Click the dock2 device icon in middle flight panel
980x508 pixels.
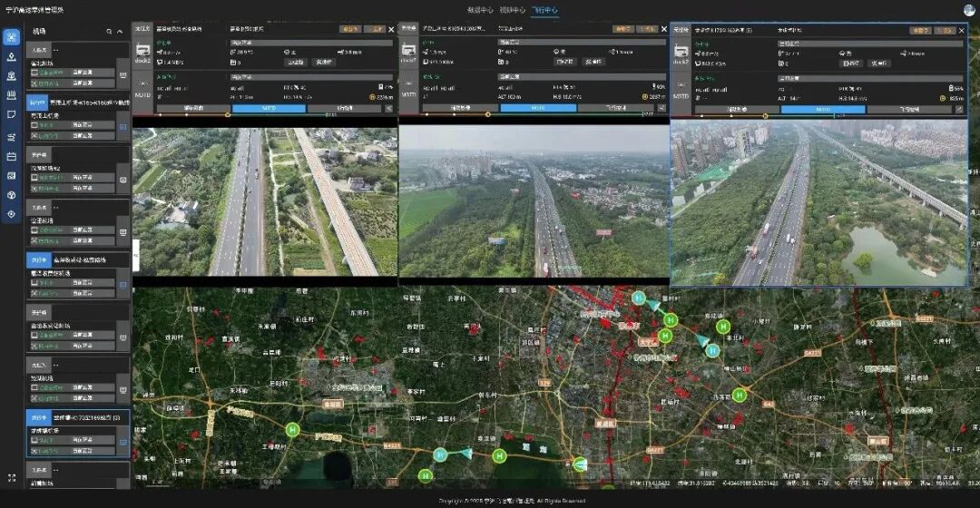[408, 51]
